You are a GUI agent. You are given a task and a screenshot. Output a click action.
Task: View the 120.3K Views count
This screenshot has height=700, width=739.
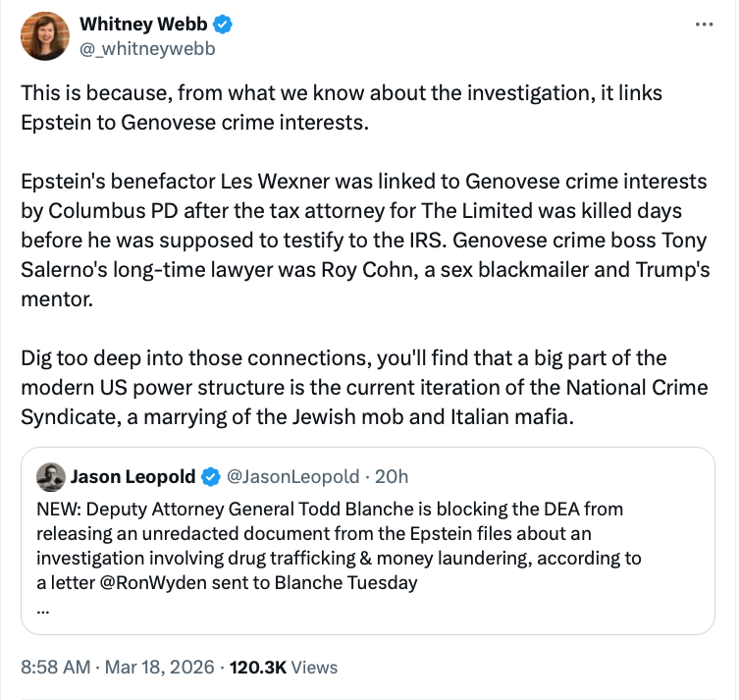pos(283,667)
